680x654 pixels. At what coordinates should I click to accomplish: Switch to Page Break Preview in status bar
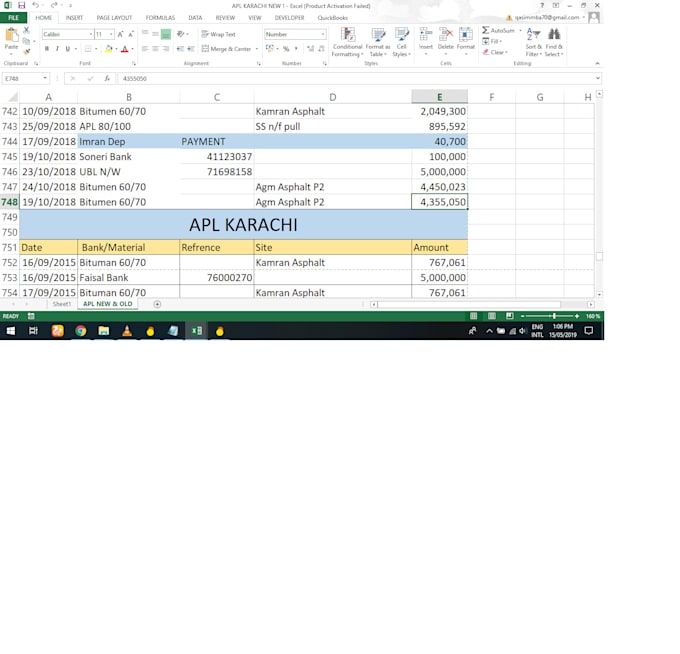click(510, 316)
